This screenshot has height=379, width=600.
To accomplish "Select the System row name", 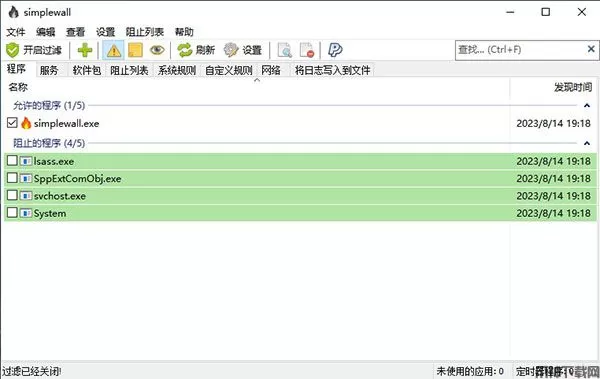I will 50,214.
